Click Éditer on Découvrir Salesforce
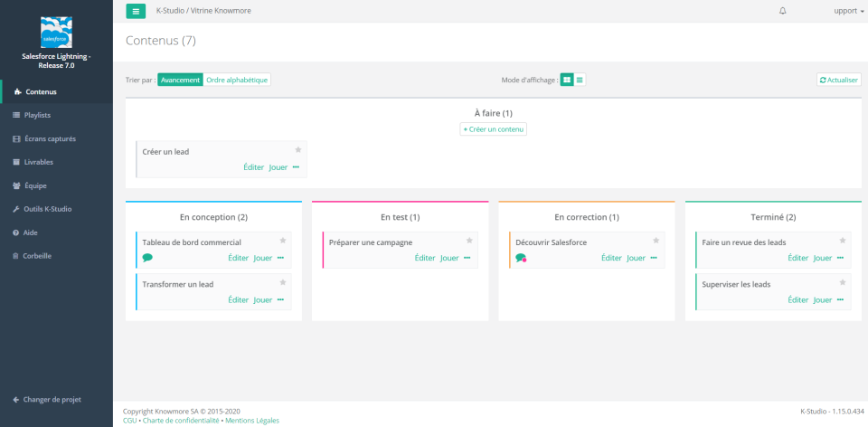 coord(611,258)
